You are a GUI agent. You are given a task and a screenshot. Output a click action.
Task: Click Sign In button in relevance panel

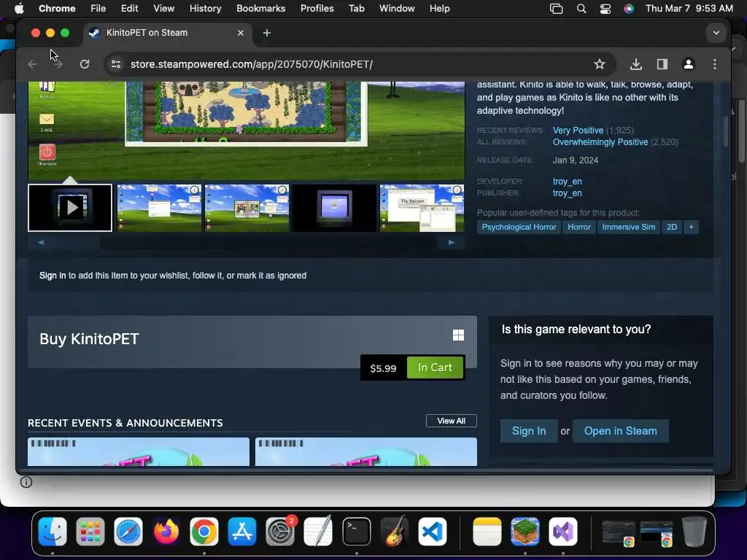[529, 431]
